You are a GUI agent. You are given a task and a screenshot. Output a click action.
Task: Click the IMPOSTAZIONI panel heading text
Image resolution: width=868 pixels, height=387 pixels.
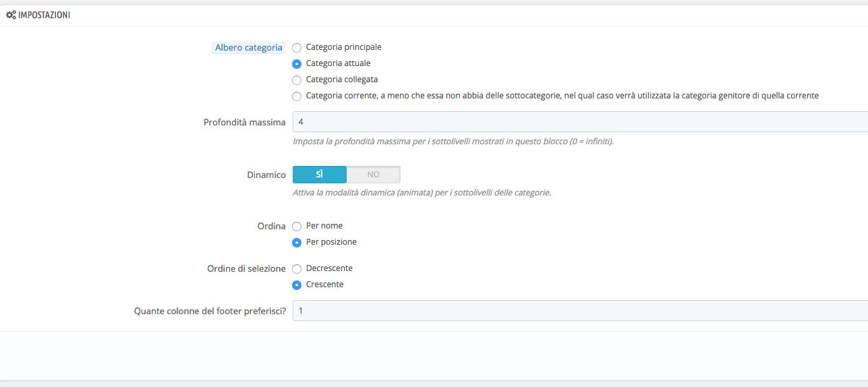pos(44,15)
